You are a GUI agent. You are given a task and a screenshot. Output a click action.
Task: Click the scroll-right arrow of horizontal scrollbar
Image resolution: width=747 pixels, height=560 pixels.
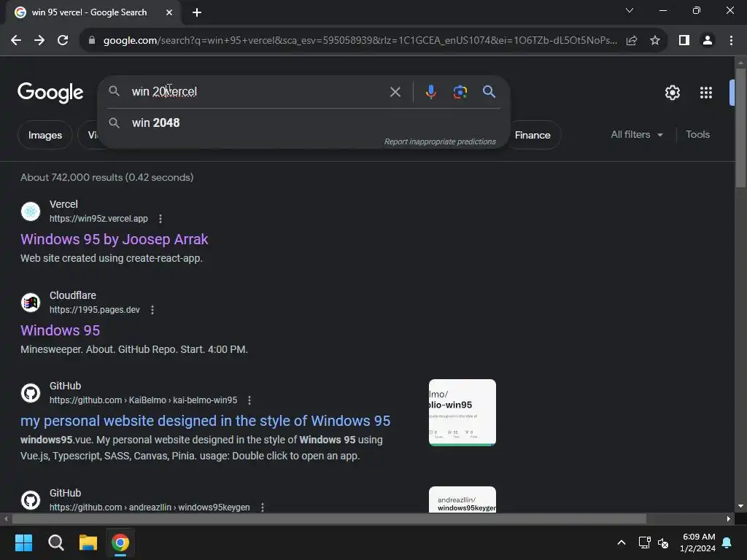[729, 518]
